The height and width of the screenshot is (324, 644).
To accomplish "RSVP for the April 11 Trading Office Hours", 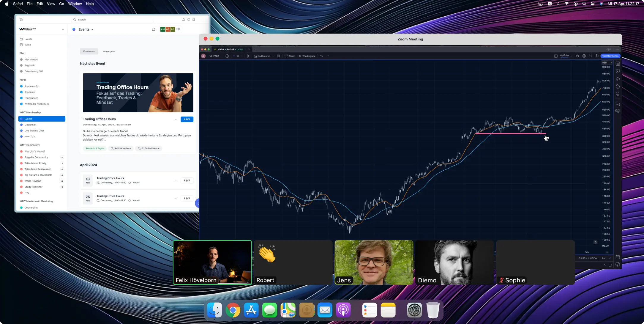I will 187,119.
